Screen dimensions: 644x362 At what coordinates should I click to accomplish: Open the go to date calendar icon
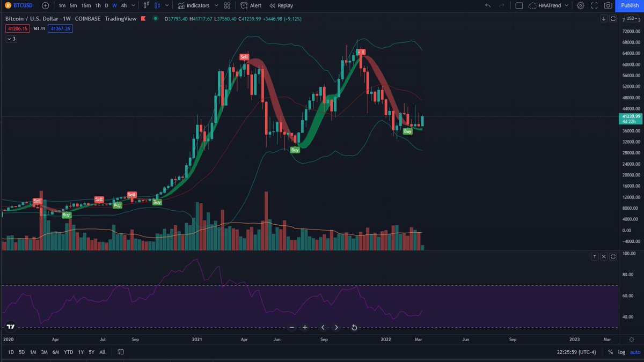pyautogui.click(x=120, y=352)
